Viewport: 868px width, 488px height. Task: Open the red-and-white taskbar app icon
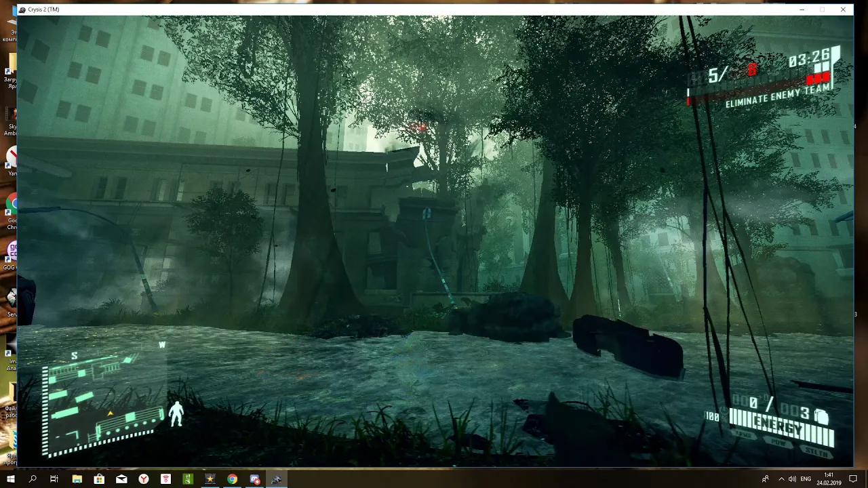166,479
